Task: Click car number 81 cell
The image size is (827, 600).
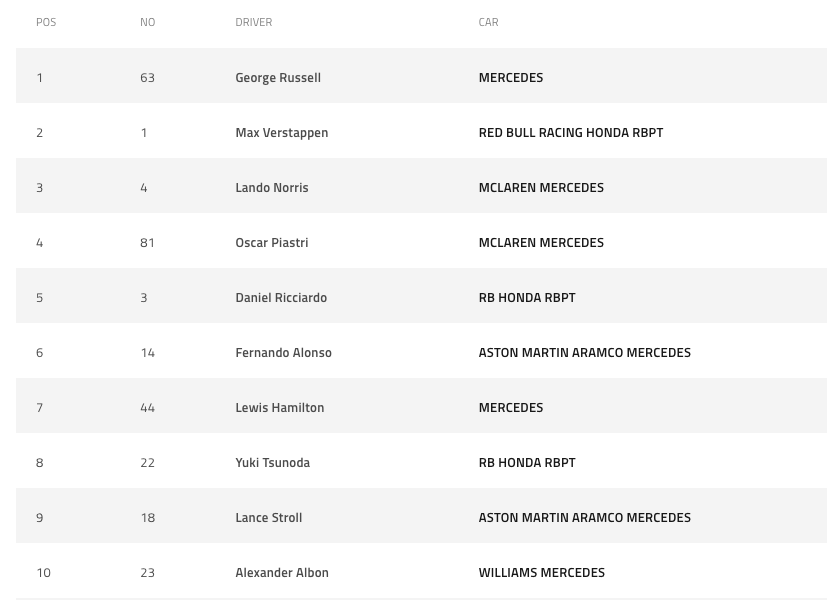Action: pyautogui.click(x=147, y=242)
